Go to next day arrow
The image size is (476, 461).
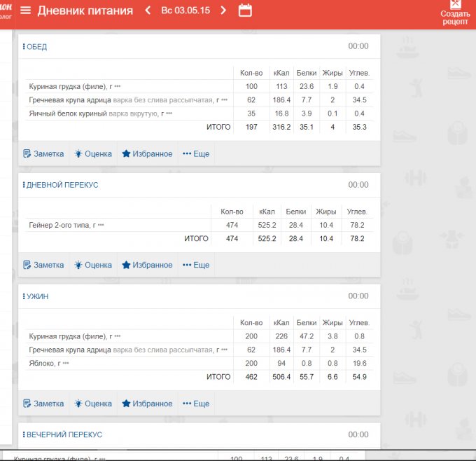[x=223, y=11]
